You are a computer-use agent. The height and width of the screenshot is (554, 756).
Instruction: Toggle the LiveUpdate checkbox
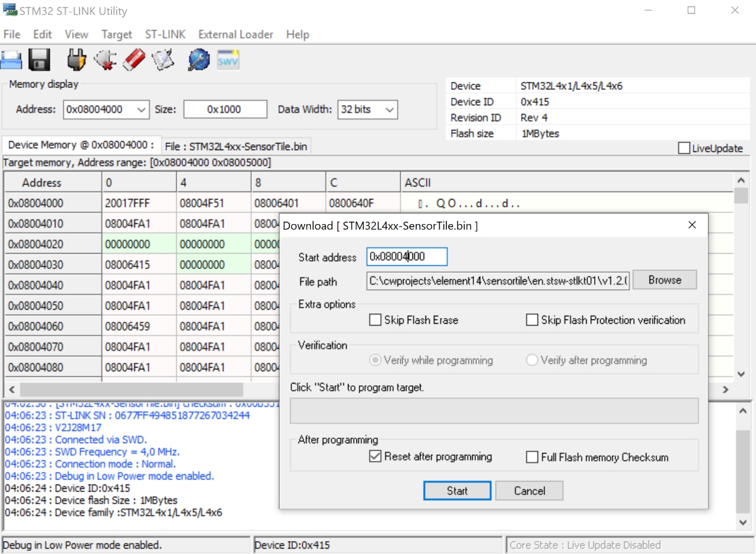click(684, 148)
